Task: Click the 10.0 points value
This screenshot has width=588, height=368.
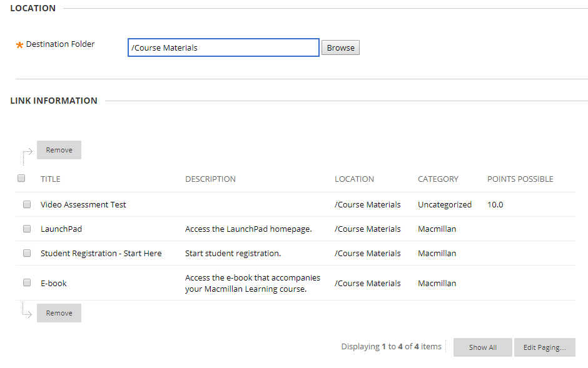Action: click(495, 205)
